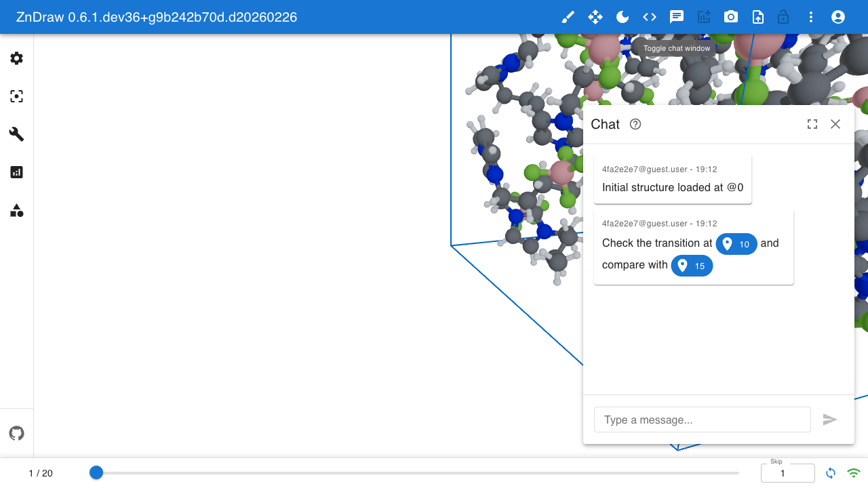Click the first message's sender timestamp line
This screenshot has width=868, height=488.
(x=660, y=169)
